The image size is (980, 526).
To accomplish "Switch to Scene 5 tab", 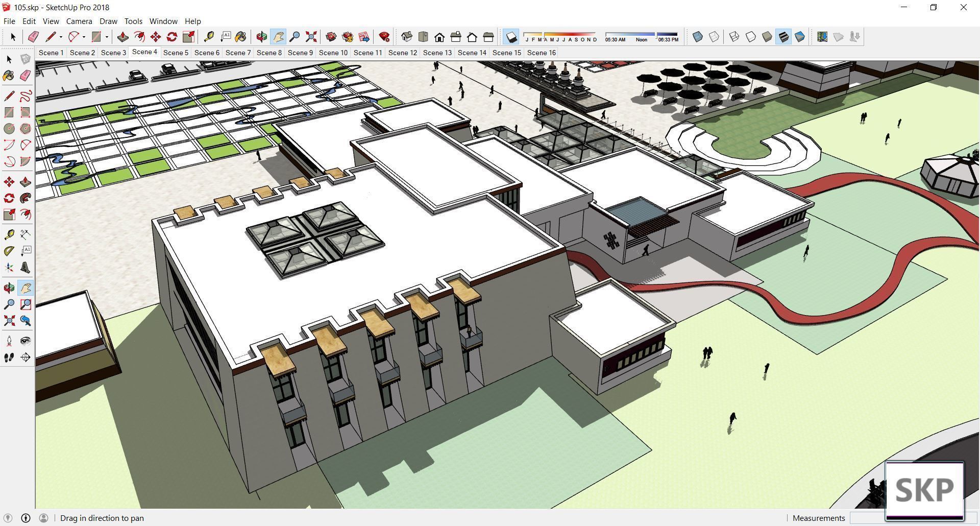I will point(176,53).
